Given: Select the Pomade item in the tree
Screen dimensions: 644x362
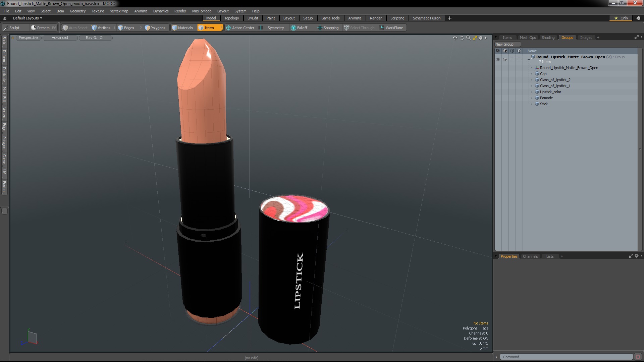Looking at the screenshot, I should click(546, 98).
